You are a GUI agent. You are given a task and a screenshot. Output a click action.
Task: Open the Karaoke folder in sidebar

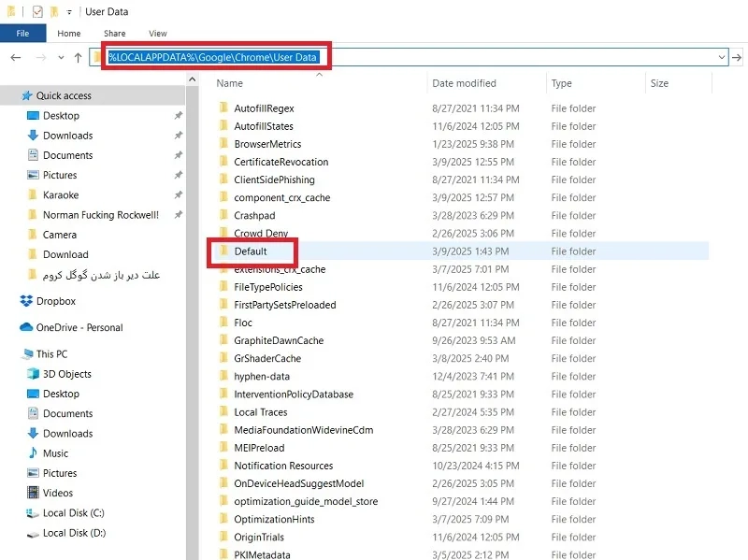click(61, 195)
